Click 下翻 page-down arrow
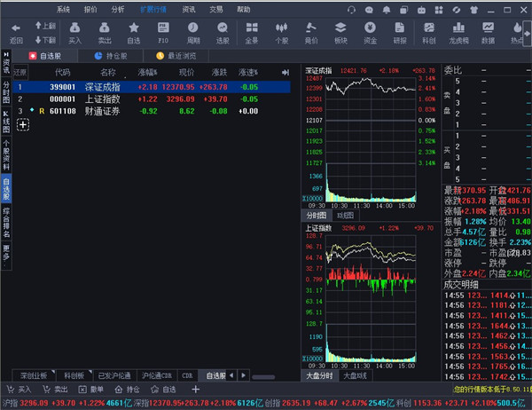 click(x=45, y=40)
